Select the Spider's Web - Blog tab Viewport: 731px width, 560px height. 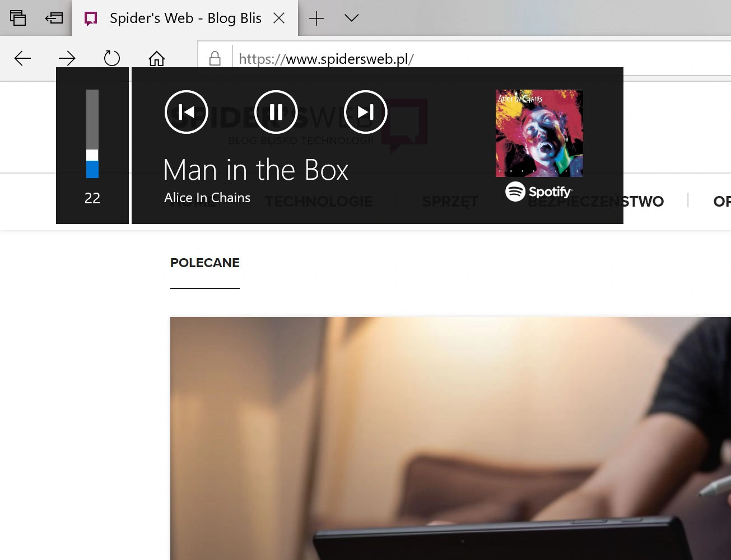tap(185, 18)
